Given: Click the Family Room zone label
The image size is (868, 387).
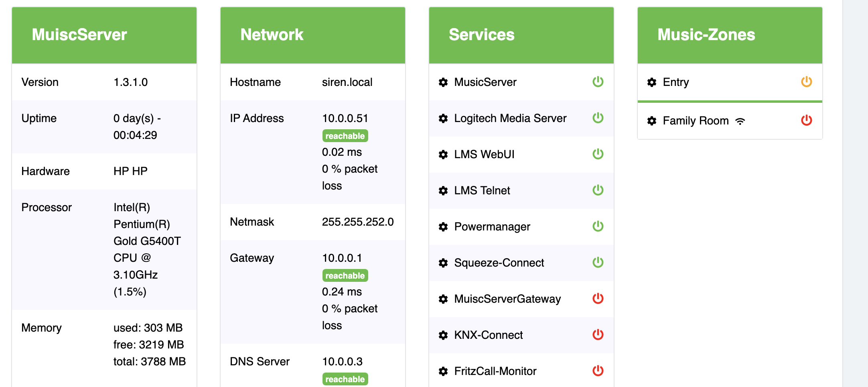Looking at the screenshot, I should (696, 121).
